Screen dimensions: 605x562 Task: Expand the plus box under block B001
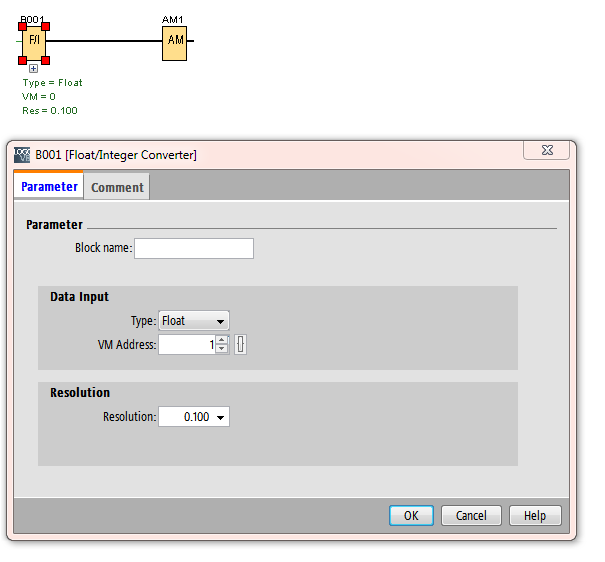[34, 69]
